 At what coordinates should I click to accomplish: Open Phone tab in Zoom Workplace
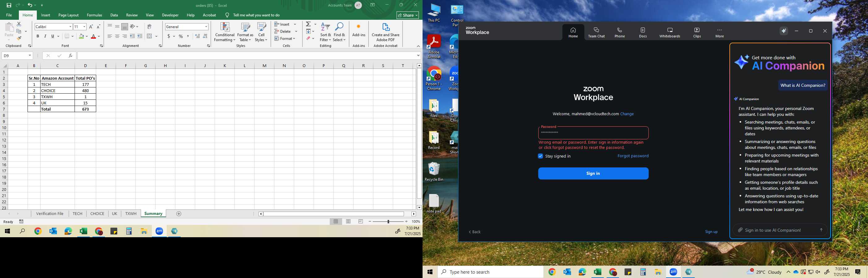coord(620,32)
